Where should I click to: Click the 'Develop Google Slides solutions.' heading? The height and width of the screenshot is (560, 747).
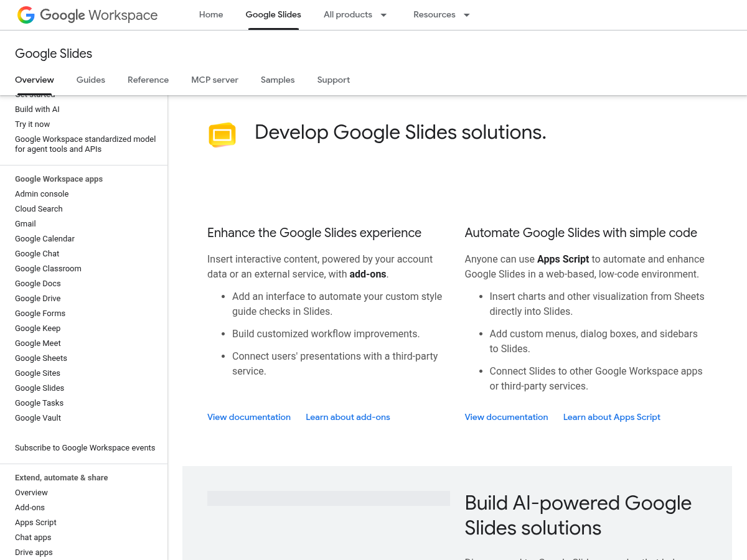point(400,132)
